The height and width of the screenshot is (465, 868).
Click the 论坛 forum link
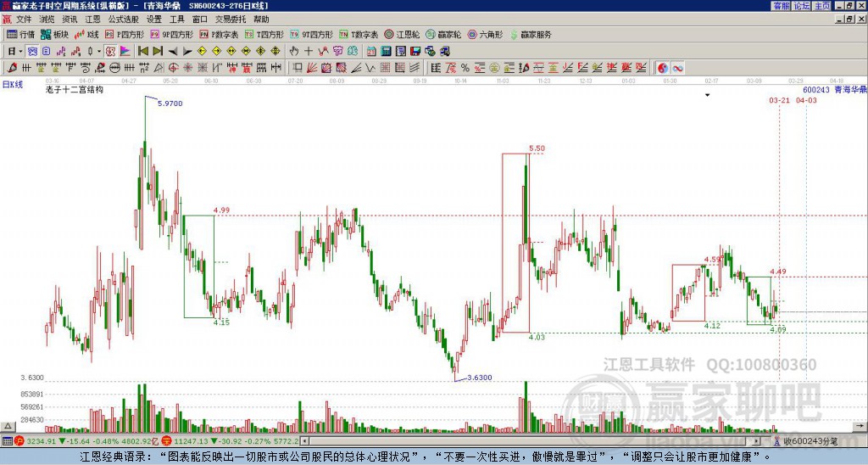click(801, 6)
